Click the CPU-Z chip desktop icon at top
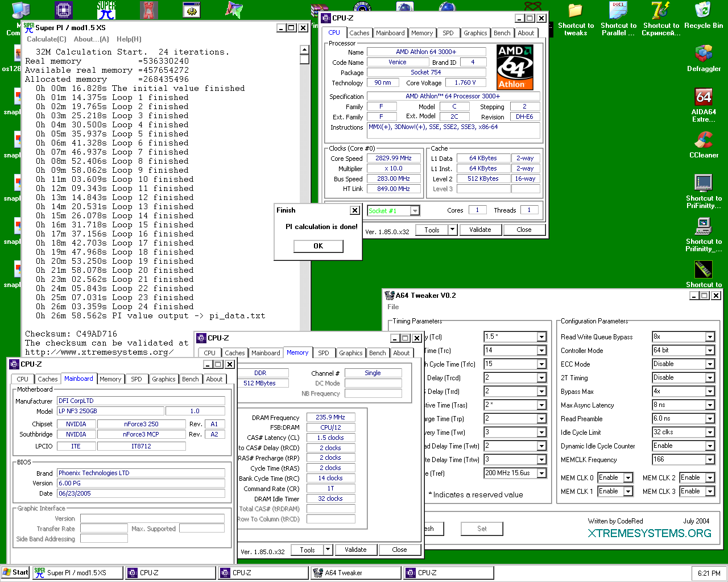This screenshot has width=728, height=582. coord(64,10)
